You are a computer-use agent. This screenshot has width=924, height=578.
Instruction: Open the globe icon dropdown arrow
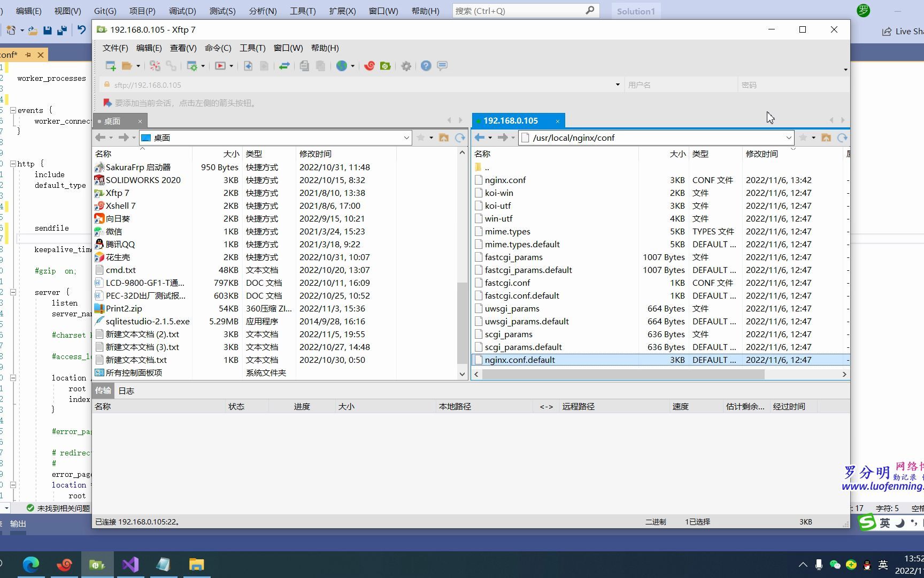(352, 66)
